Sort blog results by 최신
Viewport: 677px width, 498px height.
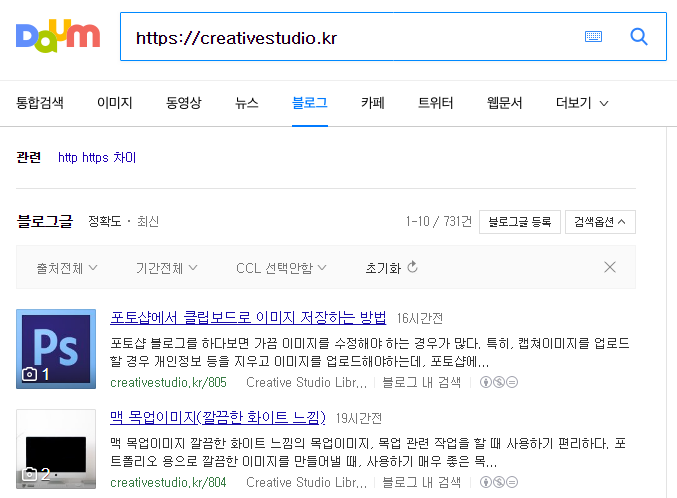148,222
